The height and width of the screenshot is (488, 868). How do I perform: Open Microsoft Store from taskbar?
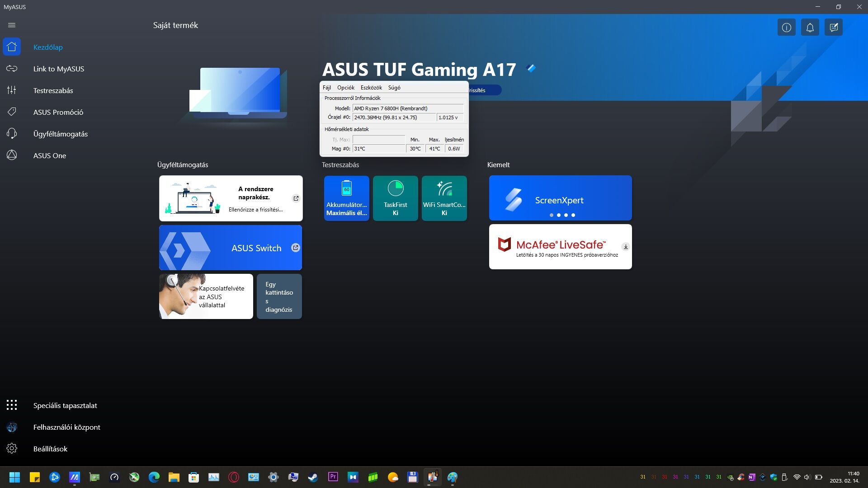click(194, 477)
